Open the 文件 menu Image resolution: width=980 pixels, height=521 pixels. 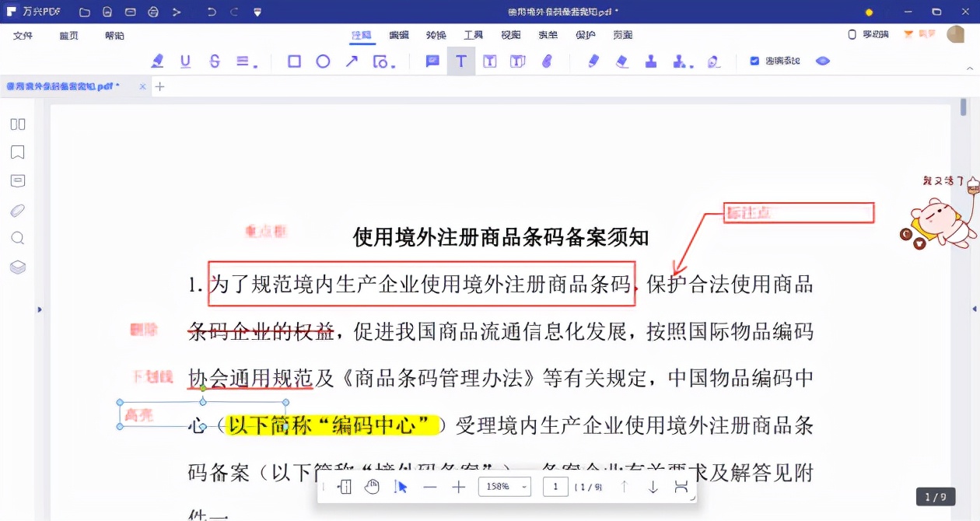(x=23, y=35)
